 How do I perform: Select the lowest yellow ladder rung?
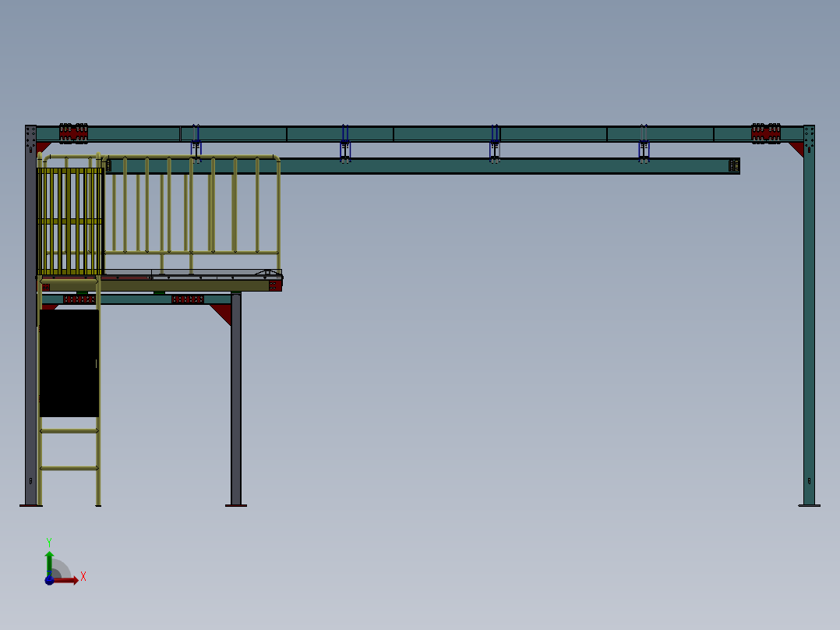(x=69, y=468)
